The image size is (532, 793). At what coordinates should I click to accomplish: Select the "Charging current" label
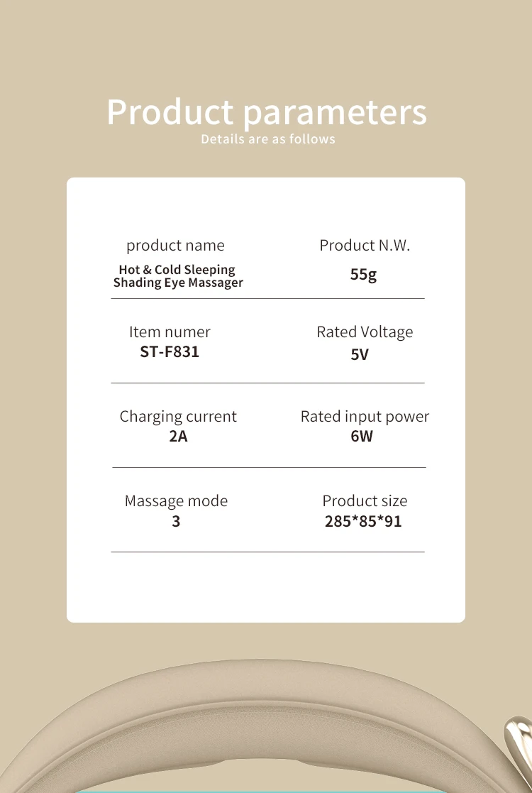pyautogui.click(x=178, y=416)
